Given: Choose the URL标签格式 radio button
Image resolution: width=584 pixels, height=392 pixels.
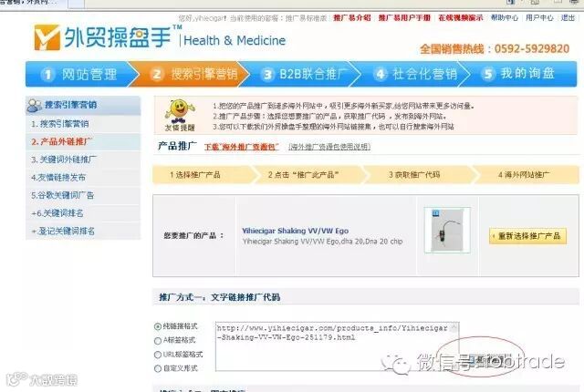Looking at the screenshot, I should tap(158, 355).
